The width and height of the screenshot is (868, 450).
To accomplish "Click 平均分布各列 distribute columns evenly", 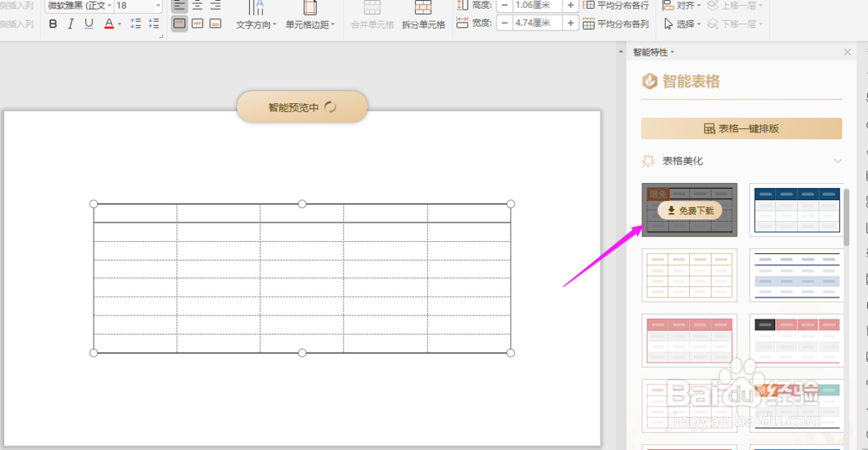I will [615, 23].
